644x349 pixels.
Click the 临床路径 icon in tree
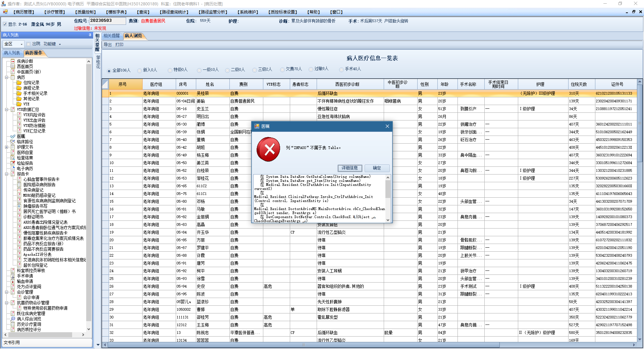(13, 142)
